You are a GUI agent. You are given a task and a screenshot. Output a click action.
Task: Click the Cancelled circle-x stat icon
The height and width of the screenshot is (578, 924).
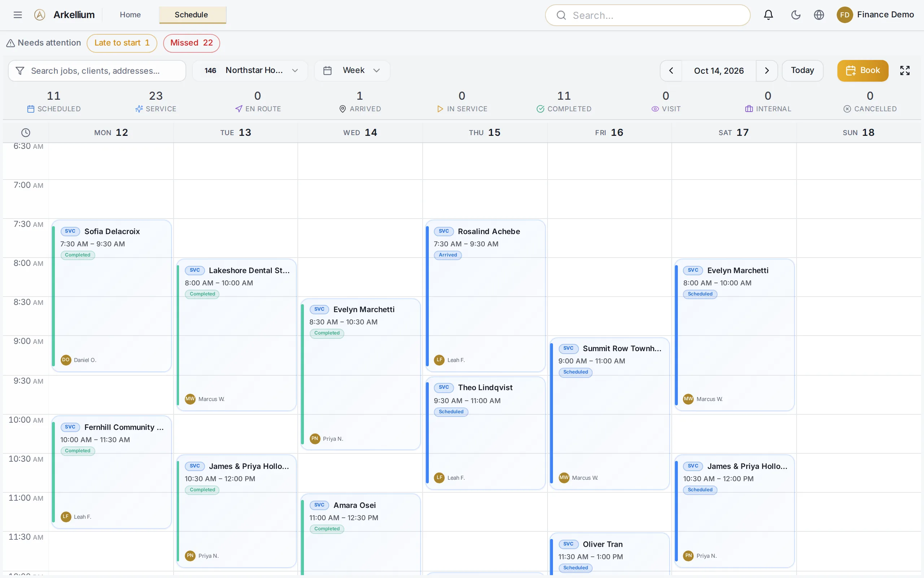tap(847, 109)
